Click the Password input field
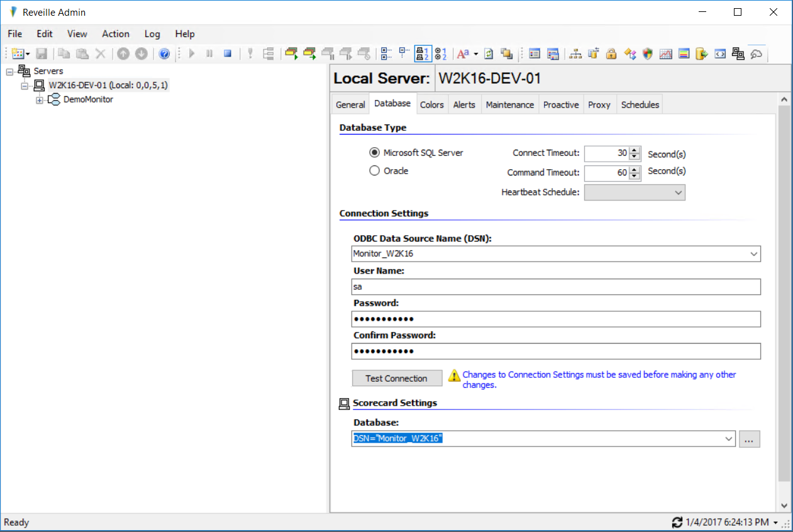Image resolution: width=793 pixels, height=532 pixels. pos(557,319)
